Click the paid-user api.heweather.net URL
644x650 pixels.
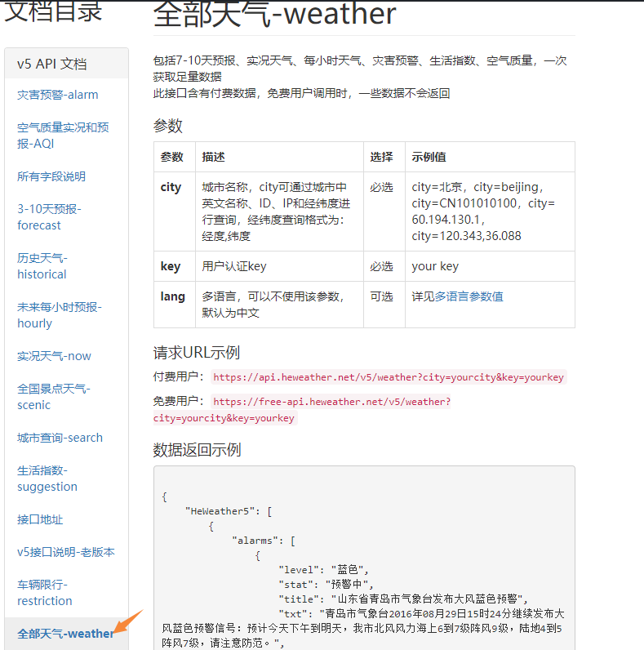tap(389, 377)
